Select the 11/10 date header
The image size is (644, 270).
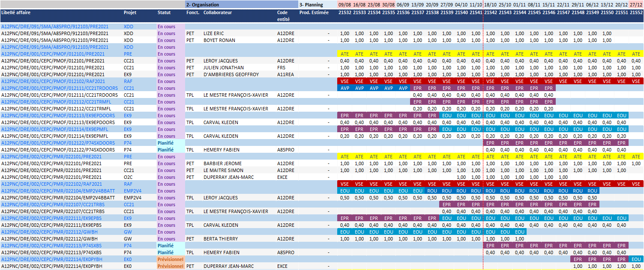(x=476, y=5)
